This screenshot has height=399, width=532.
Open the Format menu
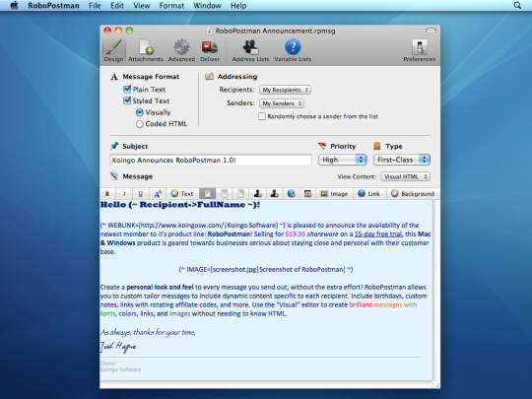pyautogui.click(x=171, y=6)
